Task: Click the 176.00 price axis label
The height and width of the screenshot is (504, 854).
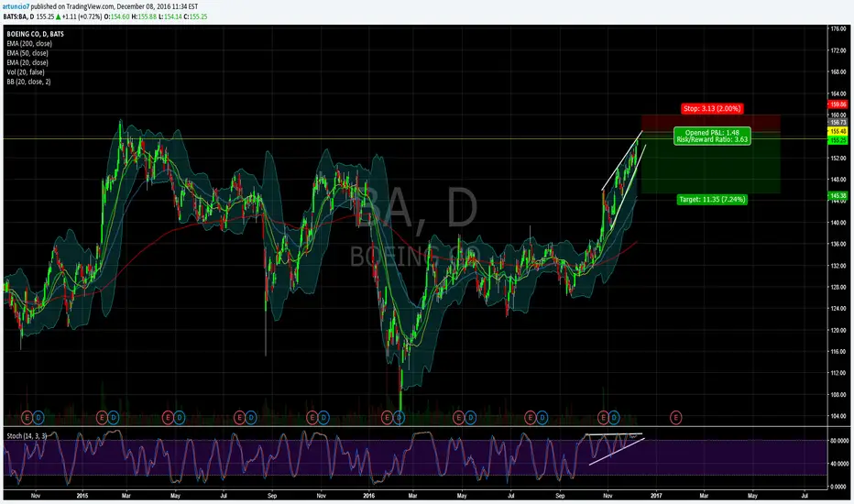Action: pos(838,29)
